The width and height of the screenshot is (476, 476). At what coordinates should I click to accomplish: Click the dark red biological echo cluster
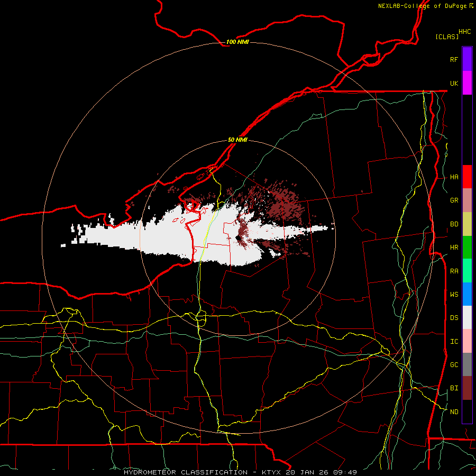[x=287, y=202]
